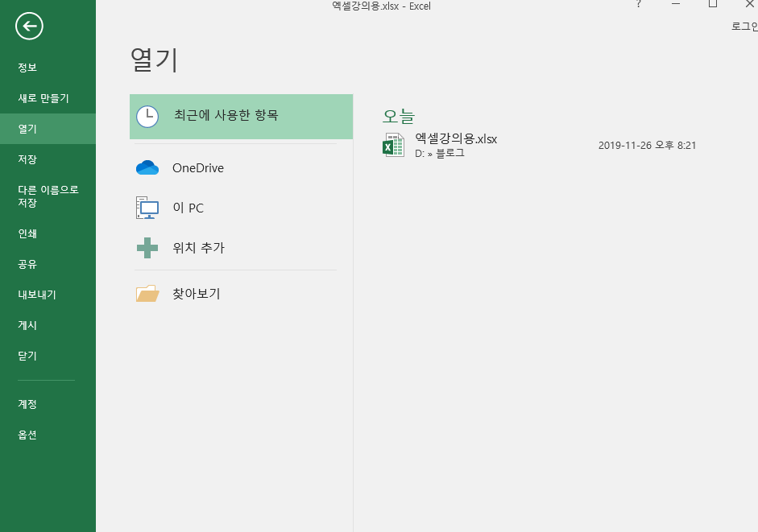Open the 공유 sidebar item
Screen dimensions: 758x532
[x=27, y=264]
